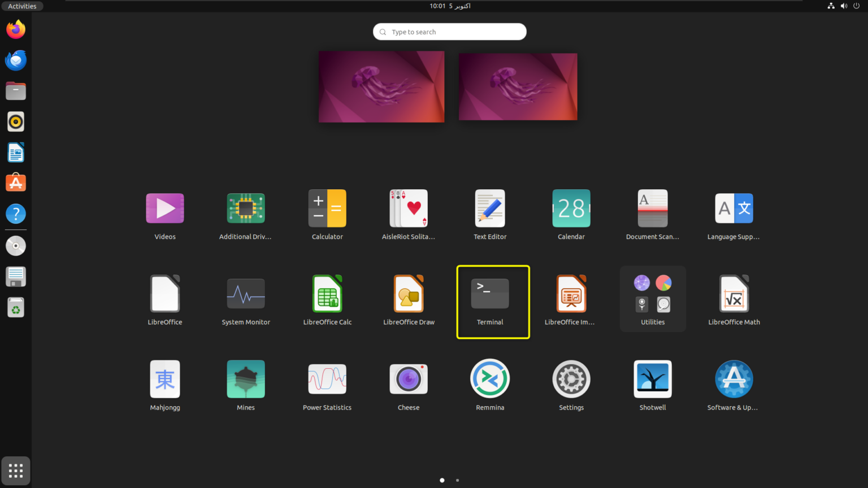868x488 pixels.
Task: Open the Activities overview menu
Action: [x=22, y=6]
